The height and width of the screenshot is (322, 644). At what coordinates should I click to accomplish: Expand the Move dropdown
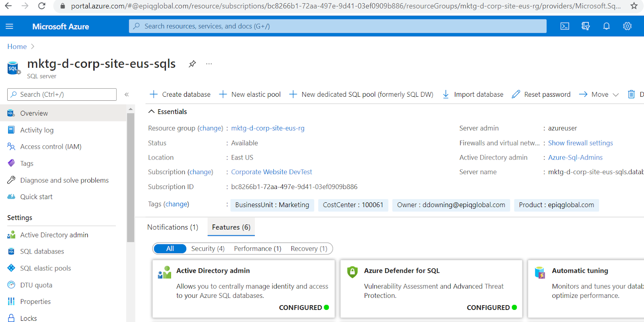[599, 94]
